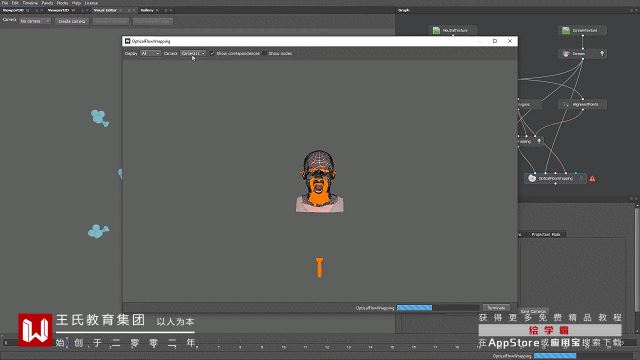Click the Graph panel title

pos(404,10)
